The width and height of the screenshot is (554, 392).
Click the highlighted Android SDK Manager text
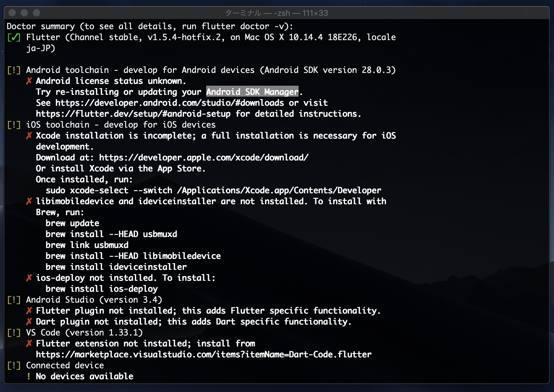point(252,92)
